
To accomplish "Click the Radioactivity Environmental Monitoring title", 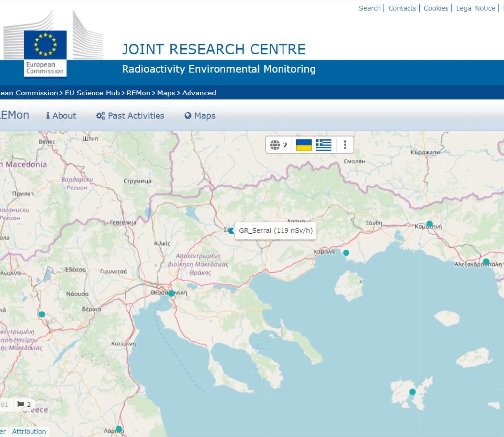I will tap(219, 69).
